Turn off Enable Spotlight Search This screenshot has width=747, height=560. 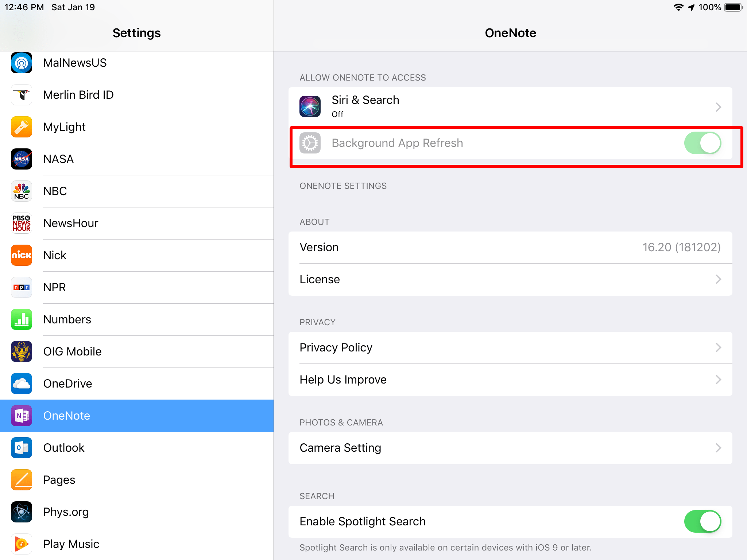702,521
